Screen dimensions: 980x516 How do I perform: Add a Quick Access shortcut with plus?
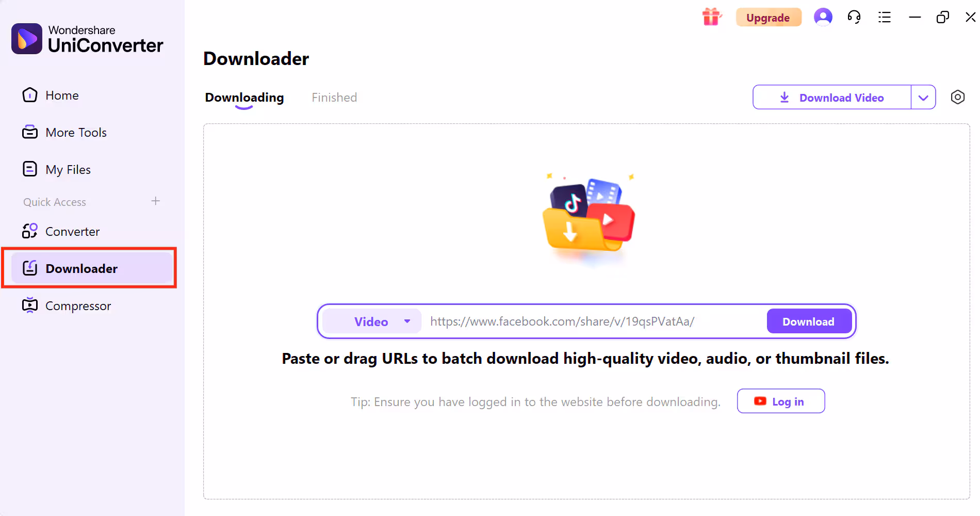pyautogui.click(x=155, y=201)
